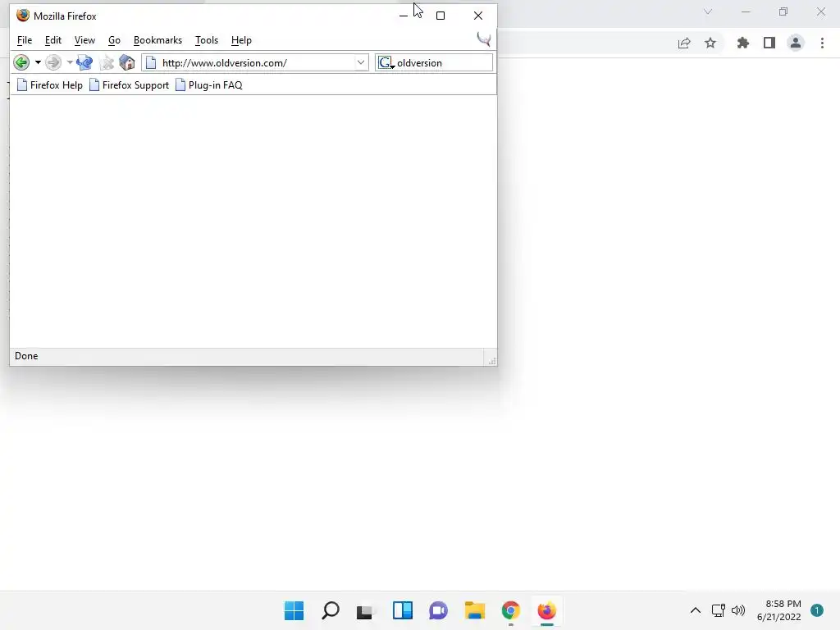Open the Firefox Support bookmark
This screenshot has width=840, height=630.
tap(129, 85)
